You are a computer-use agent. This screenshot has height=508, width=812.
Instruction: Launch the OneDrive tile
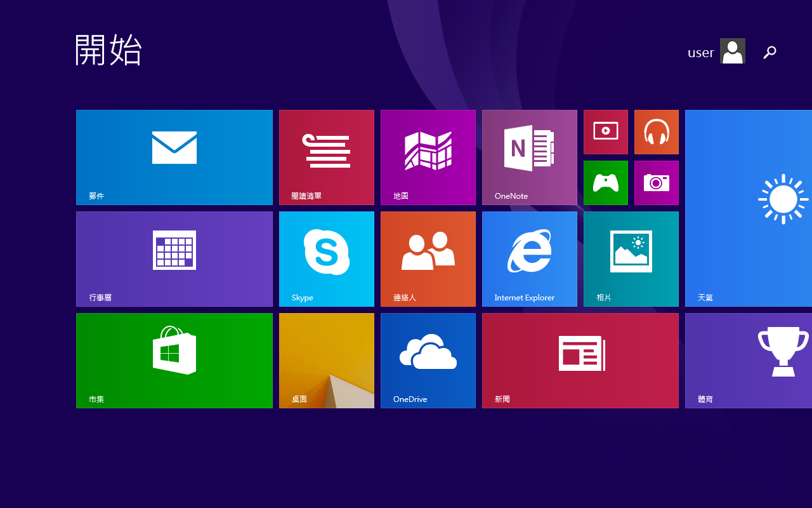click(428, 361)
